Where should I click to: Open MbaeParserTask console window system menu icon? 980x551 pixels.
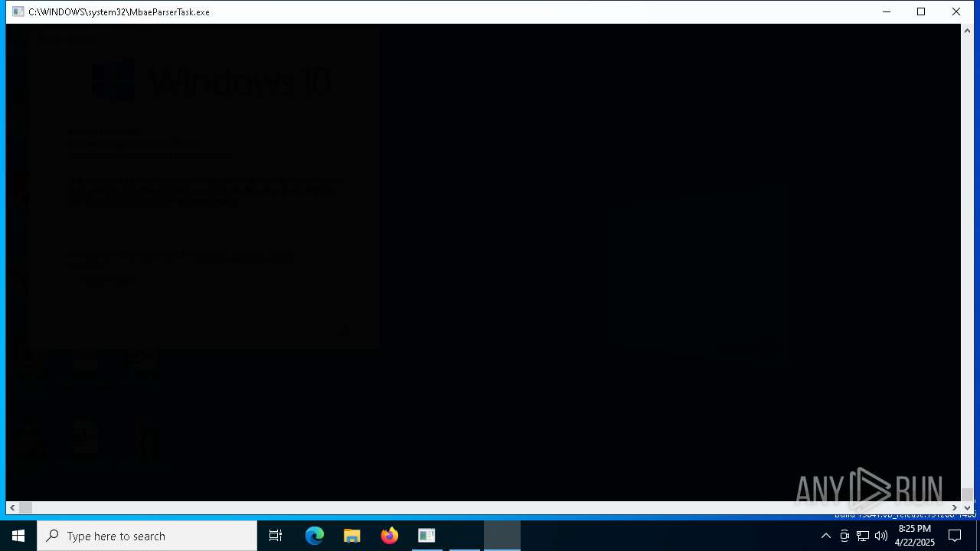pos(18,11)
